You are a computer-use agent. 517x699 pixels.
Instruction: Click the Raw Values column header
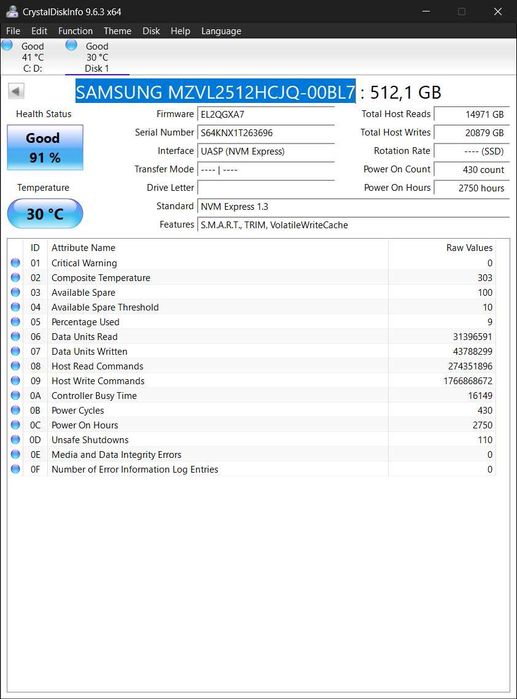click(x=442, y=247)
